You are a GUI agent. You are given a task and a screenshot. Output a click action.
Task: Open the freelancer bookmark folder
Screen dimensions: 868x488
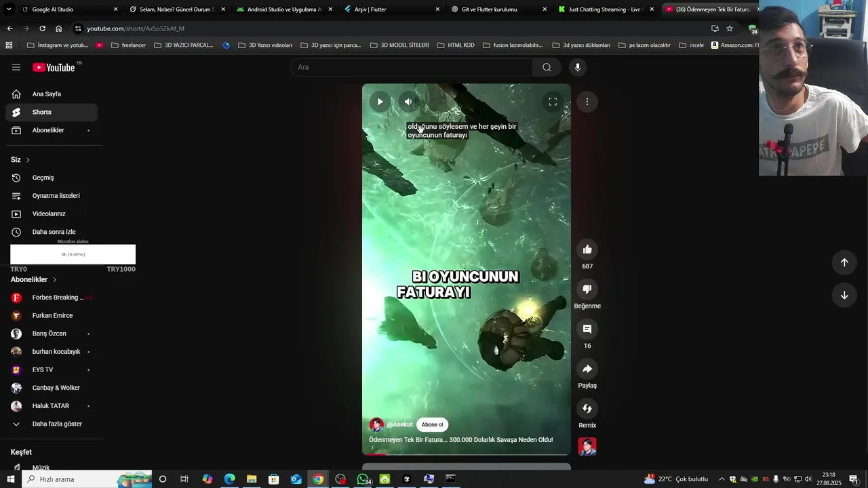(128, 45)
